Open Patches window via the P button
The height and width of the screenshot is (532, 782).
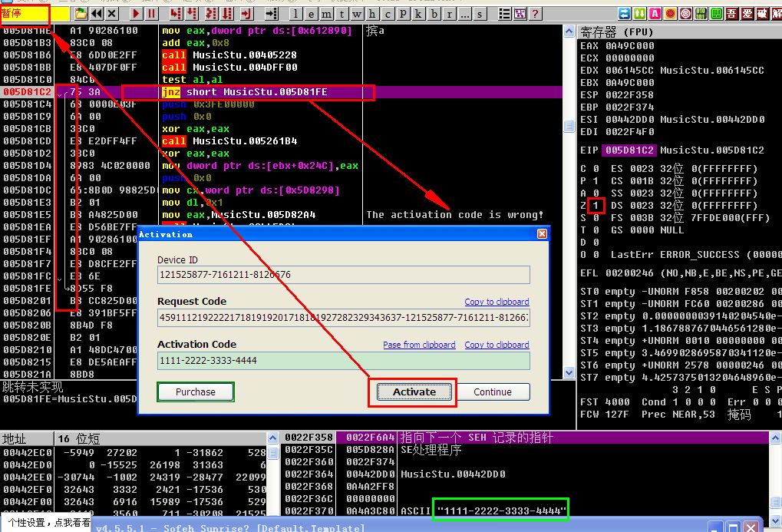pos(403,14)
